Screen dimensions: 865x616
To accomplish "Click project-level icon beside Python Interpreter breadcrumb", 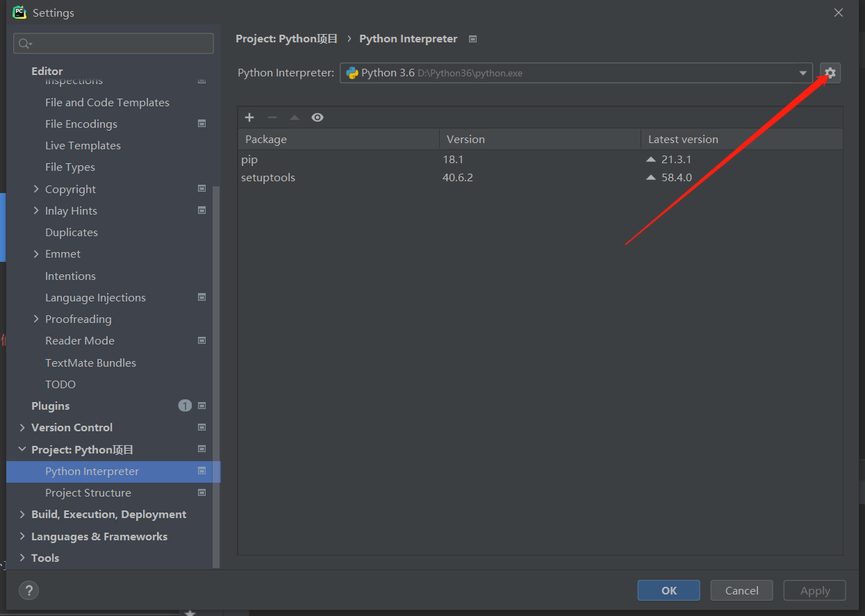I will [472, 39].
